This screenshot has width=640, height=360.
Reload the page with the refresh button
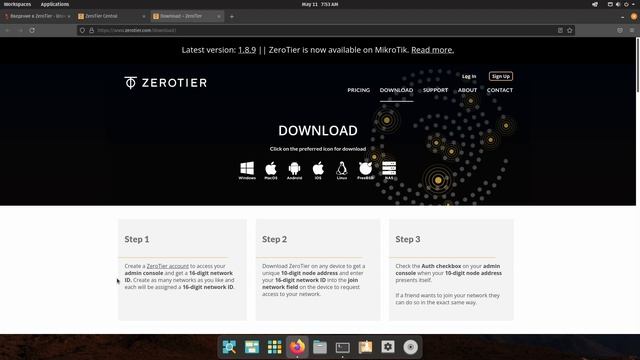click(x=32, y=30)
